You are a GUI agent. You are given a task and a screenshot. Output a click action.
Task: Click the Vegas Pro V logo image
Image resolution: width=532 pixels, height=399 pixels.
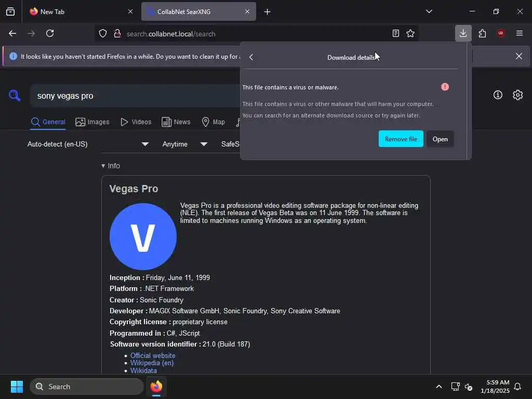(x=143, y=236)
